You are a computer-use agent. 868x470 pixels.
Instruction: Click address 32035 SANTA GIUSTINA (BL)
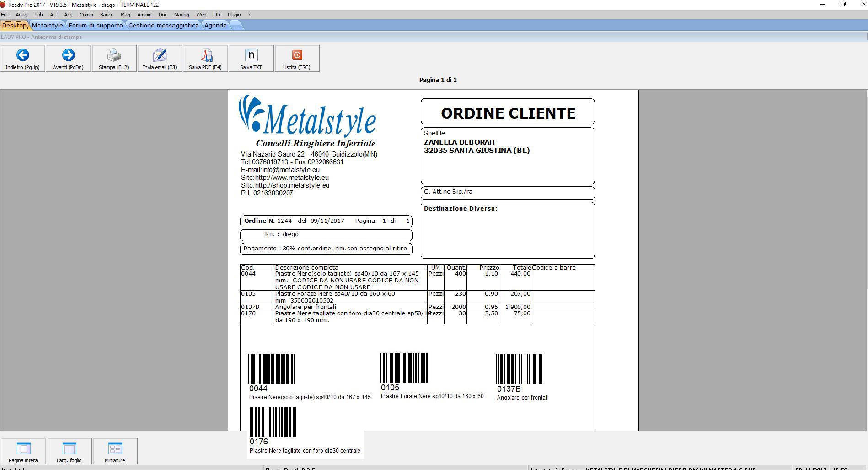tap(477, 150)
